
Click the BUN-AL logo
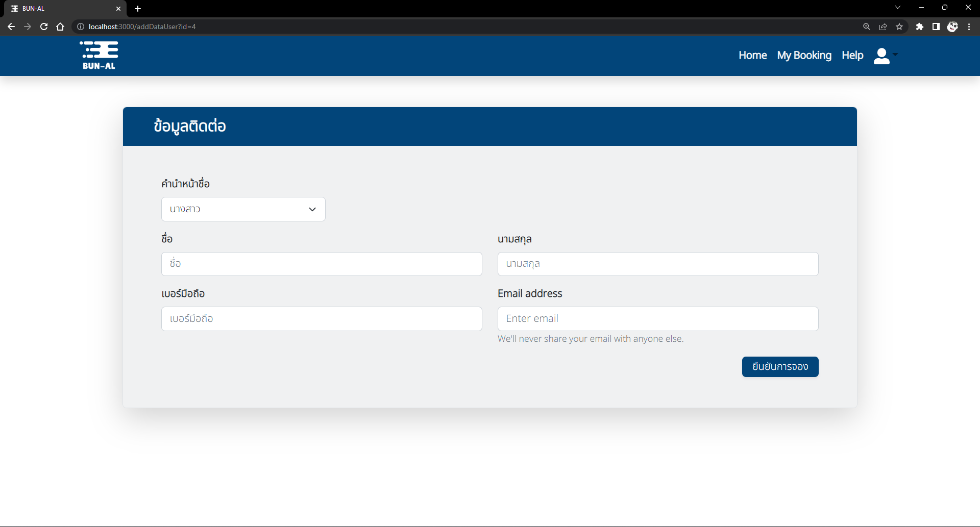tap(99, 55)
